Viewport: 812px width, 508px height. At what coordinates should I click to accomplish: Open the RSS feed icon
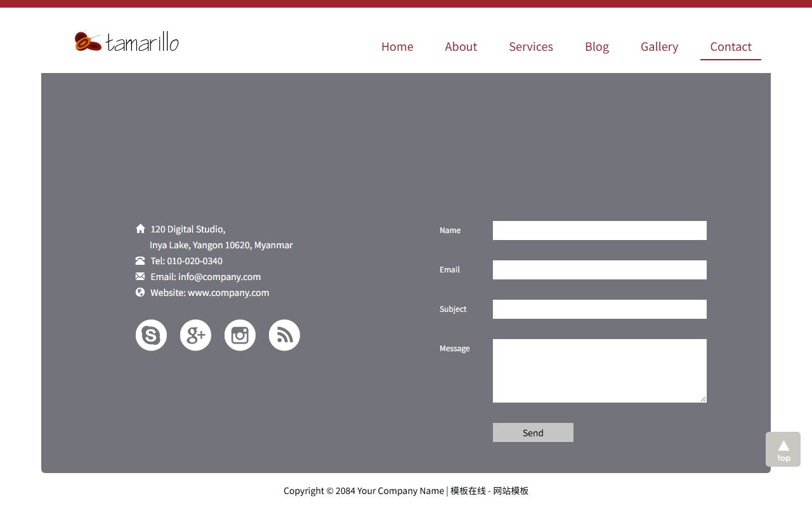[284, 335]
